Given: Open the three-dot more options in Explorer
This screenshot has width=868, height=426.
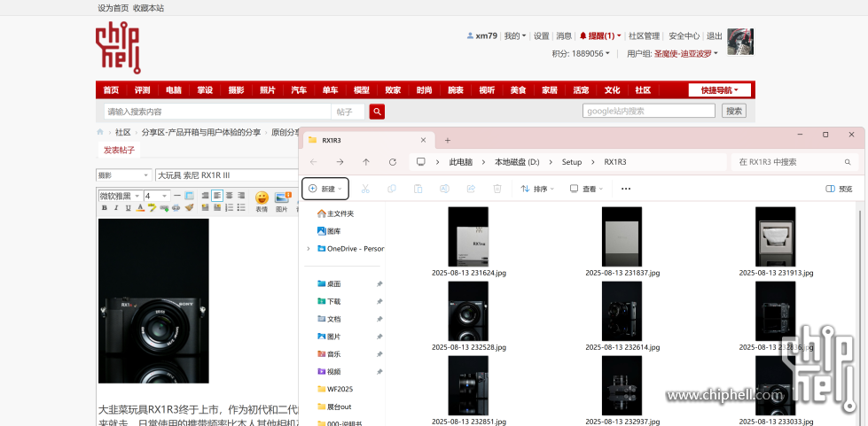Looking at the screenshot, I should click(x=626, y=189).
